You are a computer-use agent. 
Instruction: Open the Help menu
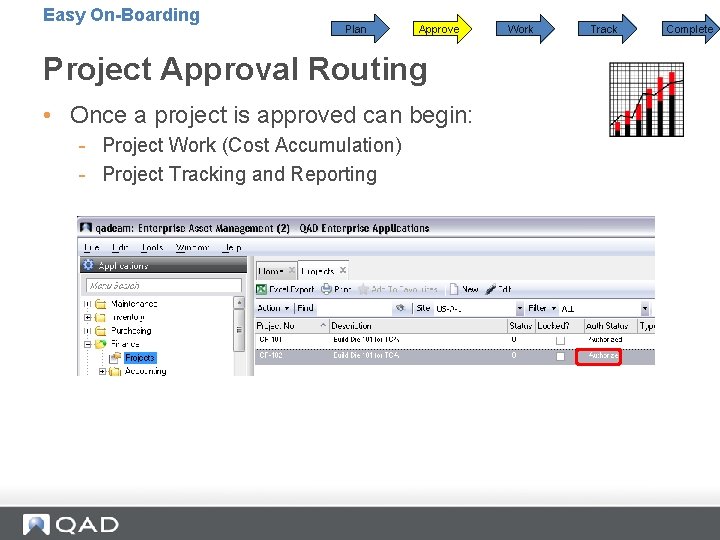point(232,248)
